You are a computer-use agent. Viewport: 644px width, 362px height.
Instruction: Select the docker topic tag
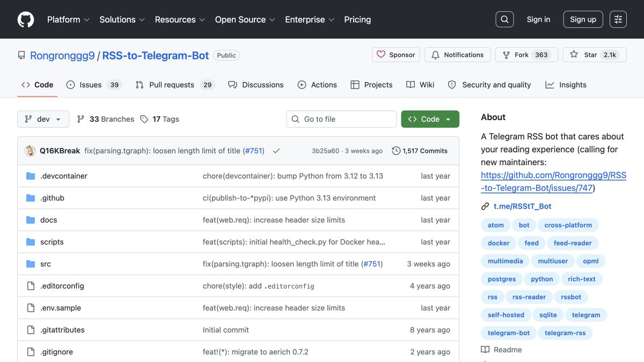(x=499, y=243)
